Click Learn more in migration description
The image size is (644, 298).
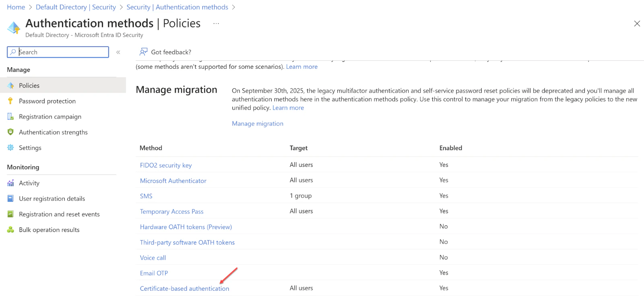coord(288,108)
